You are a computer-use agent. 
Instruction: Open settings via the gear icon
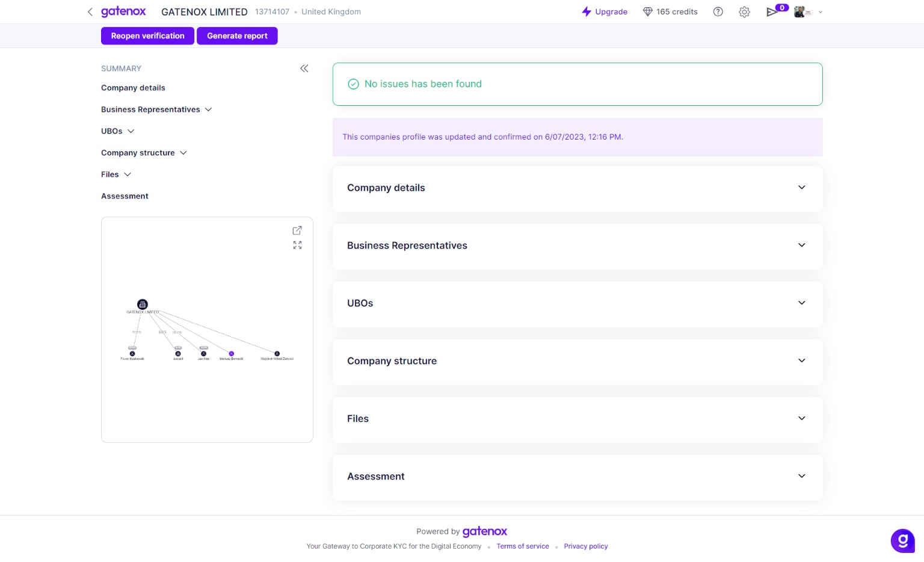click(744, 11)
